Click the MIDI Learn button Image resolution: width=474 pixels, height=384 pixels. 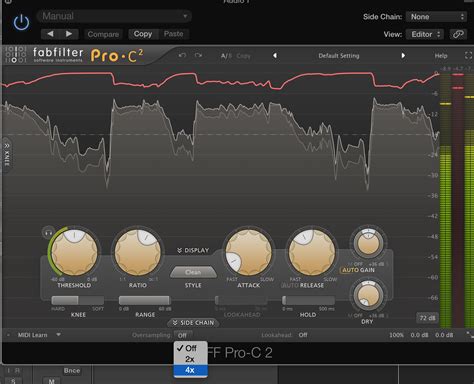pyautogui.click(x=32, y=335)
